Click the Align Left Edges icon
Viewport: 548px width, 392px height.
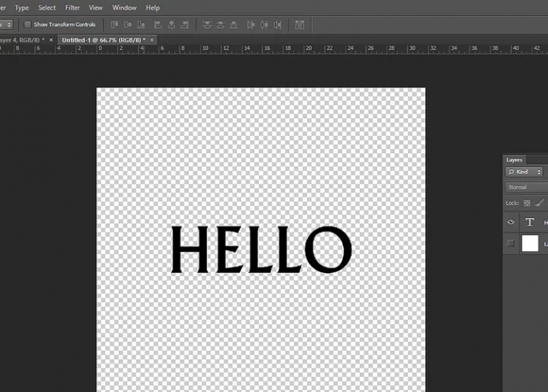[158, 25]
